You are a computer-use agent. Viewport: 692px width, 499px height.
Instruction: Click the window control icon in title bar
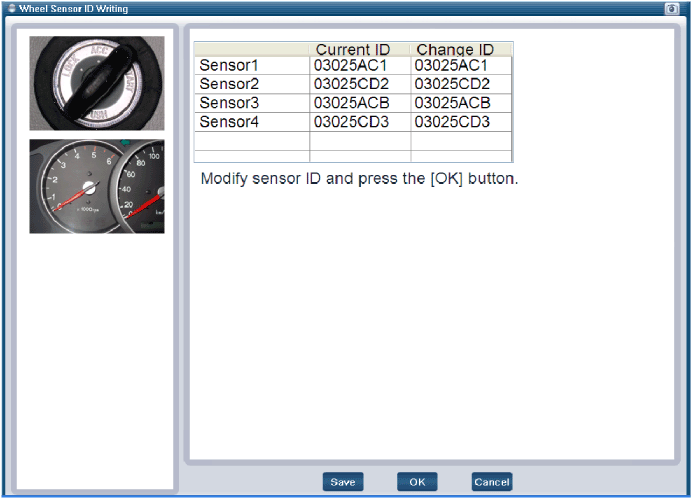[x=672, y=8]
